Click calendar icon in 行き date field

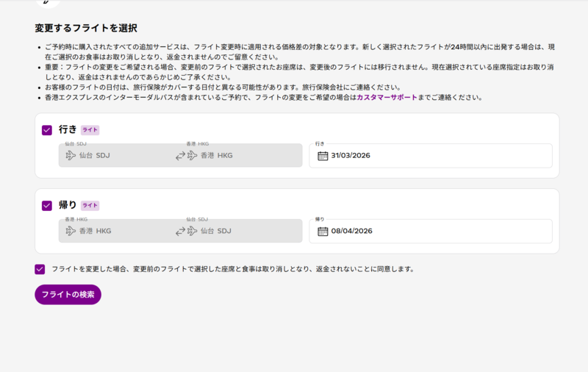coord(323,156)
